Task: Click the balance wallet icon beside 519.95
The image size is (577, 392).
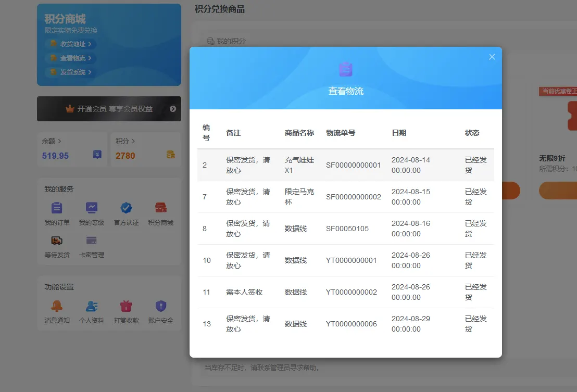Action: tap(97, 155)
